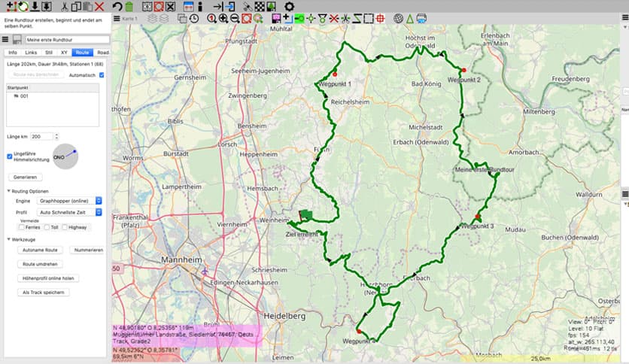
Task: Collapse the Werkzeuge section
Action: pyautogui.click(x=9, y=239)
